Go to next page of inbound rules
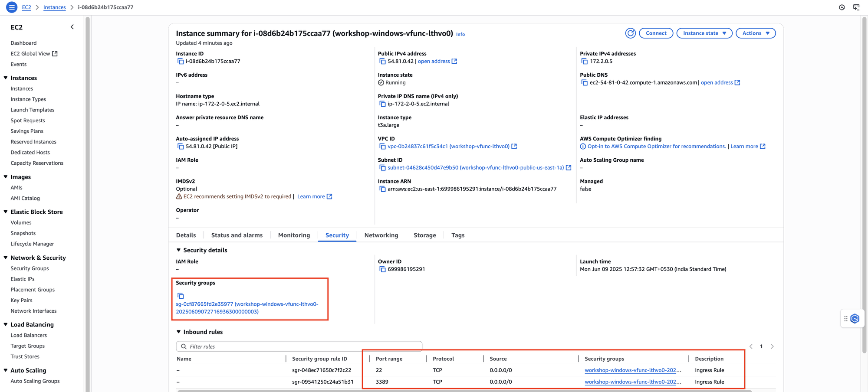868x392 pixels. (772, 346)
